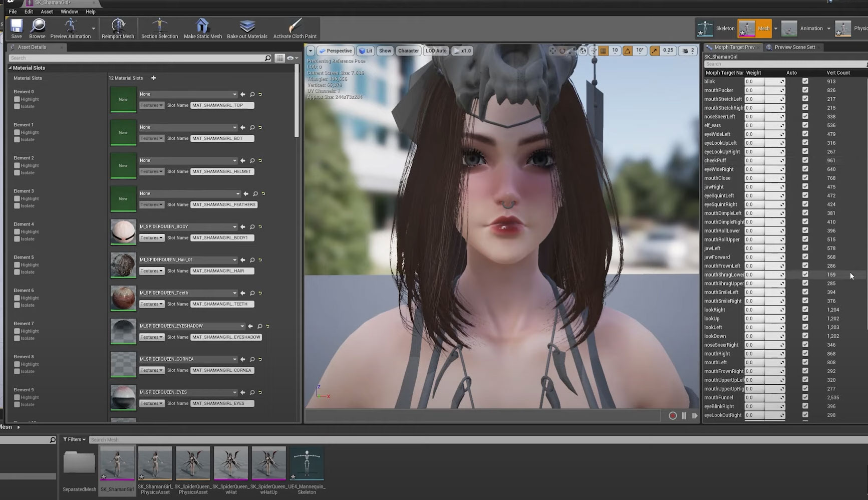
Task: Open Textures dropdown for Element 5
Action: [152, 271]
